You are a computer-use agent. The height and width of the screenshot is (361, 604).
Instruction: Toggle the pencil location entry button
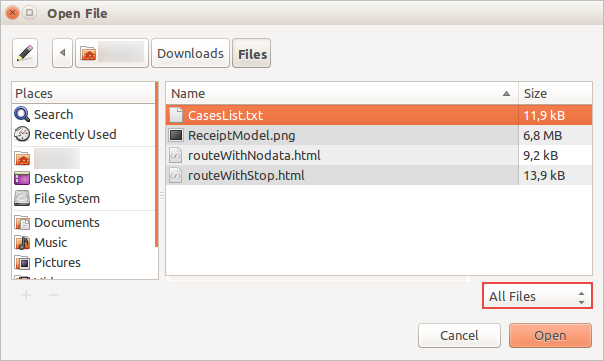click(25, 53)
